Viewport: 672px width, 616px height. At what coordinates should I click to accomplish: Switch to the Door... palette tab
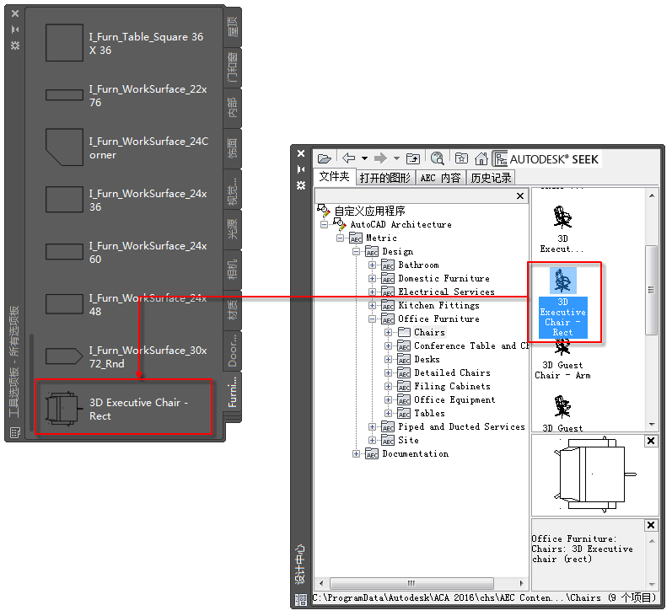click(x=232, y=351)
